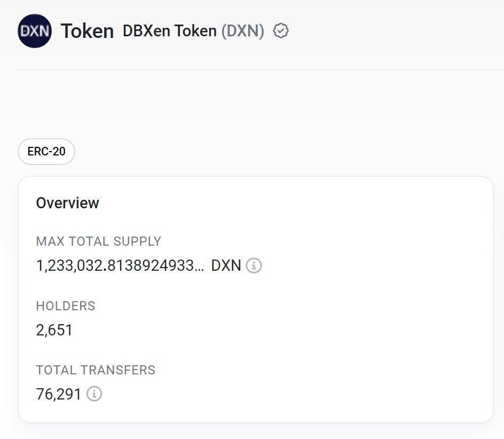This screenshot has width=504, height=439.
Task: Click the 'HOLDERS' label
Action: click(66, 306)
